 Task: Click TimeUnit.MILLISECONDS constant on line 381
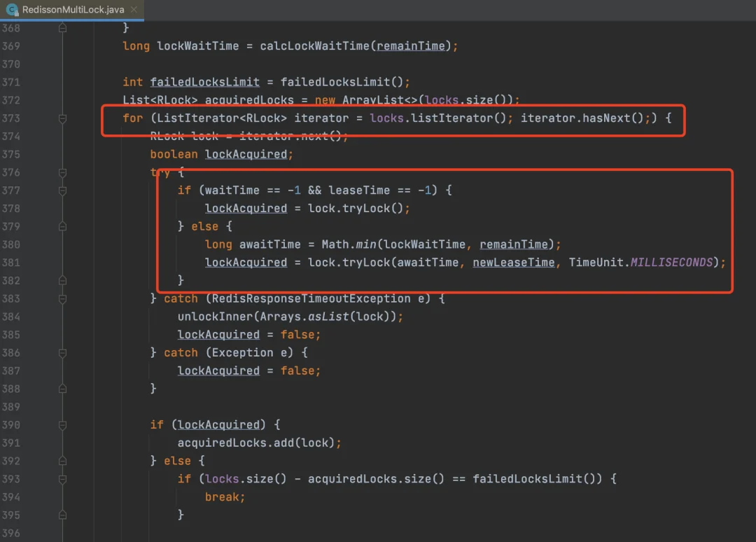tap(640, 263)
